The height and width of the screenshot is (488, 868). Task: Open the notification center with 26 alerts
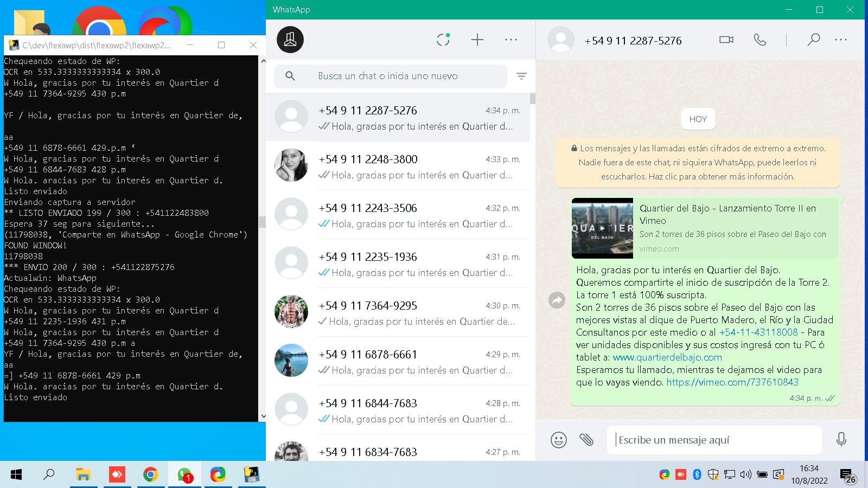(848, 476)
